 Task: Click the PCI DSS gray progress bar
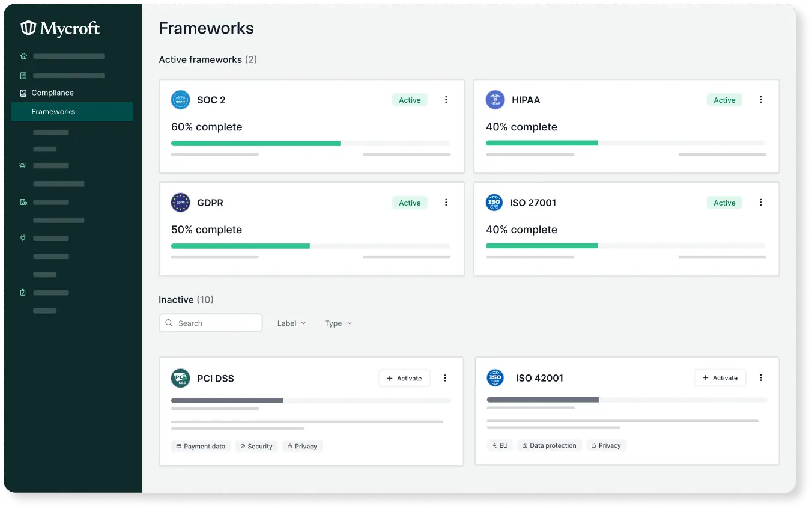[311, 400]
